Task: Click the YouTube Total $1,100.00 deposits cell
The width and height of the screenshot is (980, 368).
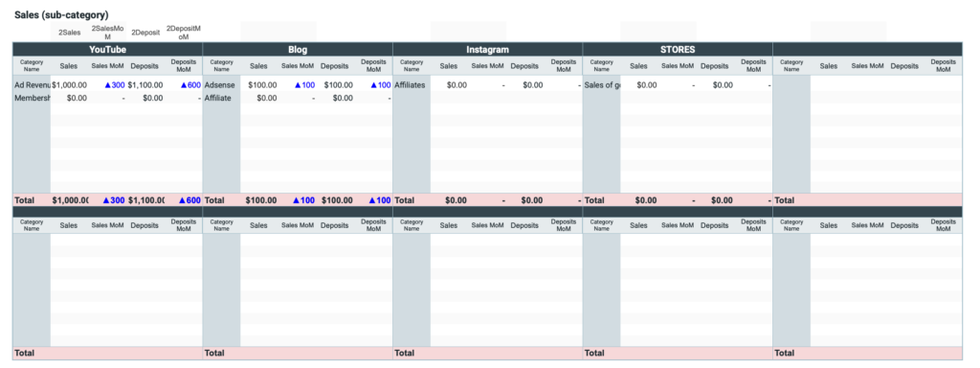Action: tap(145, 200)
